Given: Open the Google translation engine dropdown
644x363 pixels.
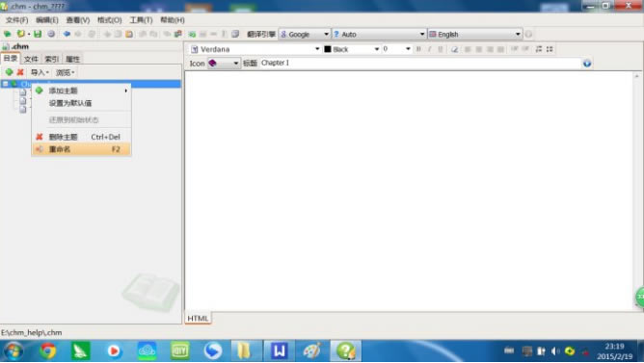Looking at the screenshot, I should click(x=305, y=35).
